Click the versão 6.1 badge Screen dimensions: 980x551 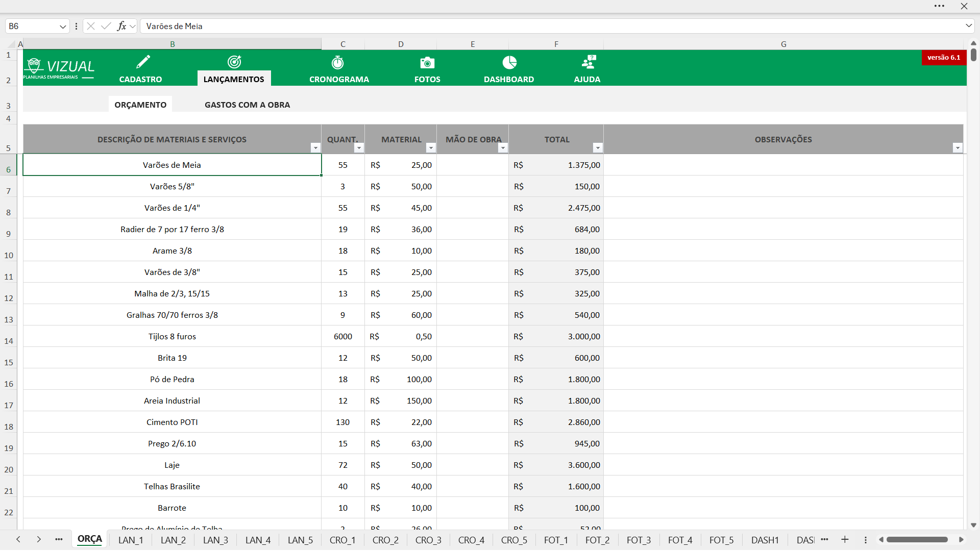[x=943, y=58]
